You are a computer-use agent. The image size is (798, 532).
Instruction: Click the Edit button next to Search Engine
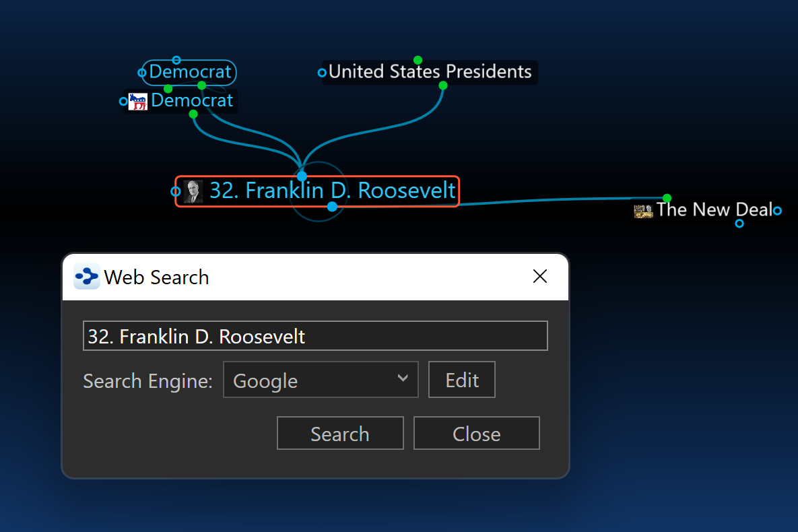coord(461,380)
